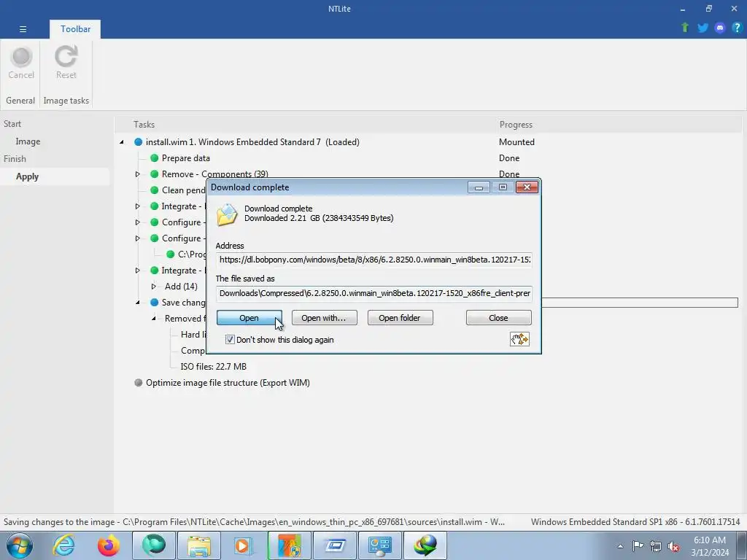Collapse the Save changes node
This screenshot has width=747, height=560.
point(138,303)
